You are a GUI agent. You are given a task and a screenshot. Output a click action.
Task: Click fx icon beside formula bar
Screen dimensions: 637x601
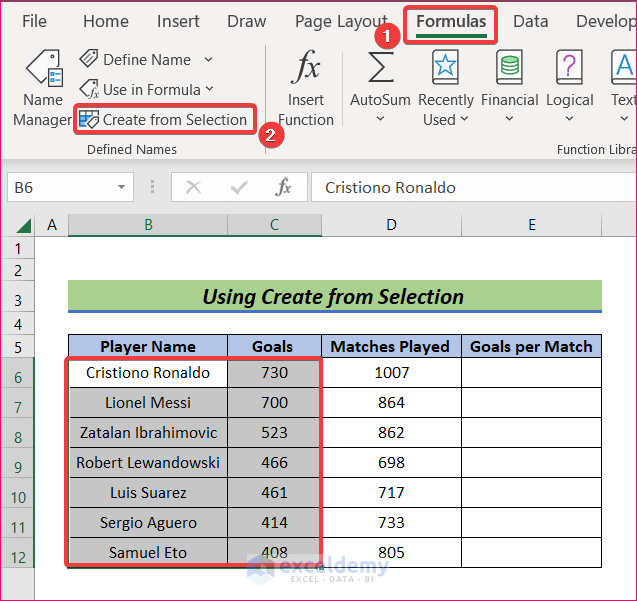pos(283,187)
